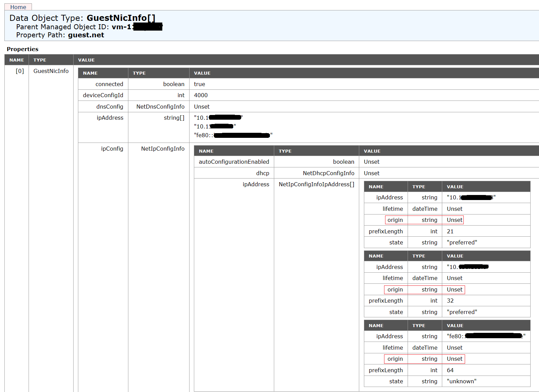Viewport: 539px width, 392px height.
Task: Select the state unknown value cell
Action: click(461, 381)
